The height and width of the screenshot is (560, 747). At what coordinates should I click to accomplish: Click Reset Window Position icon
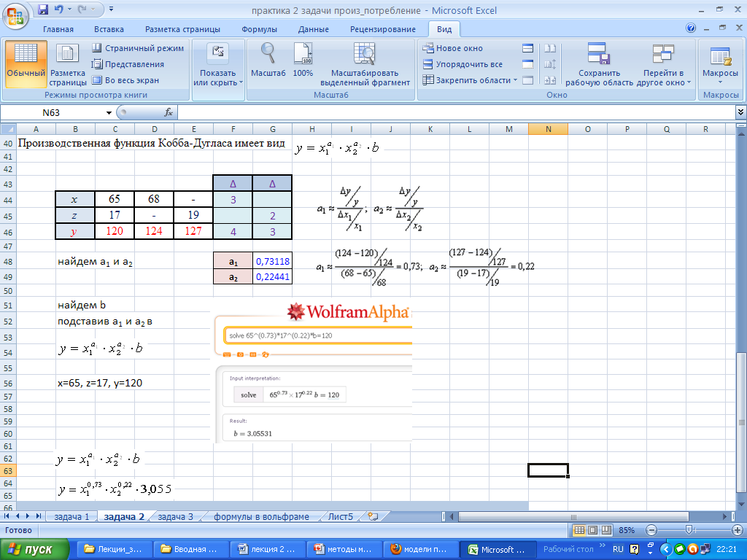[x=550, y=80]
